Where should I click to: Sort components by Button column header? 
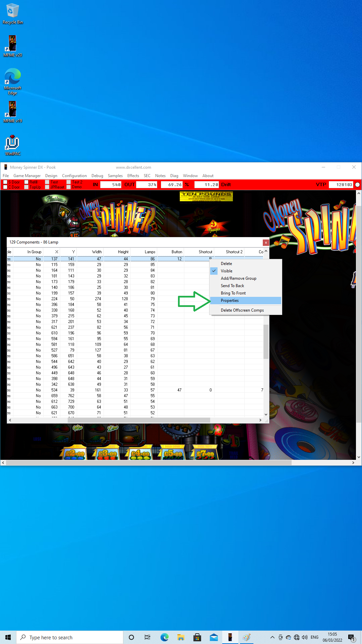click(x=171, y=252)
